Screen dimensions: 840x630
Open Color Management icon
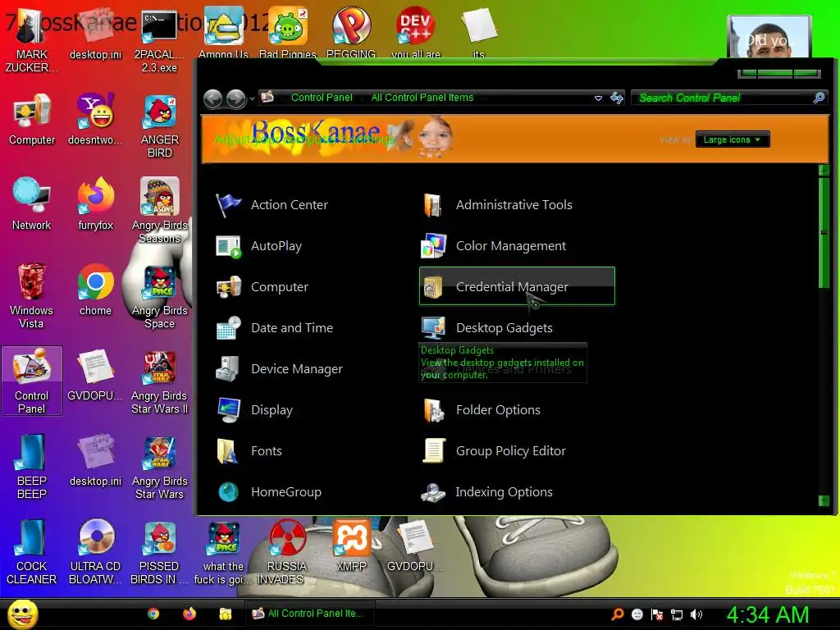(433, 246)
